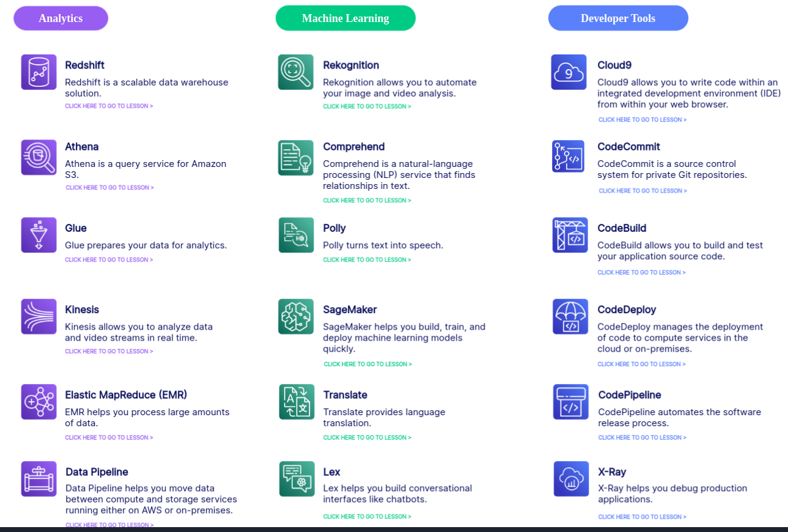Image resolution: width=788 pixels, height=532 pixels.
Task: Click the Elastic MapReduce (EMR) heading
Action: pyautogui.click(x=126, y=395)
